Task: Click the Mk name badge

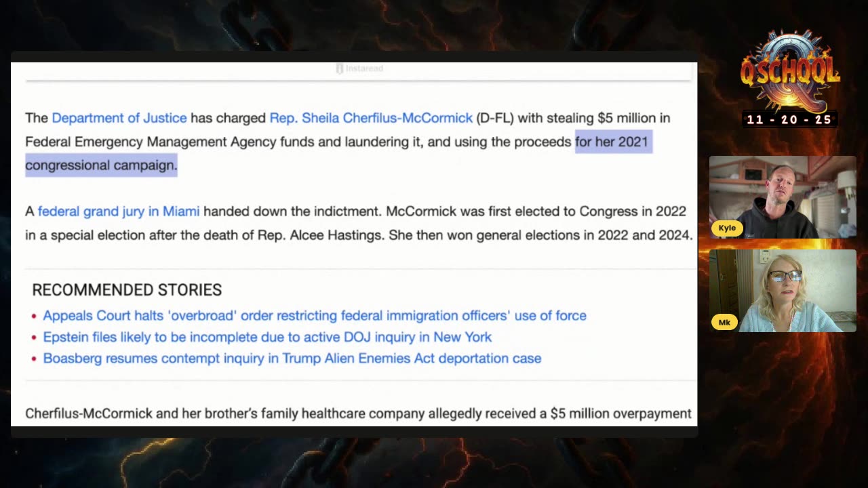Action: point(724,322)
